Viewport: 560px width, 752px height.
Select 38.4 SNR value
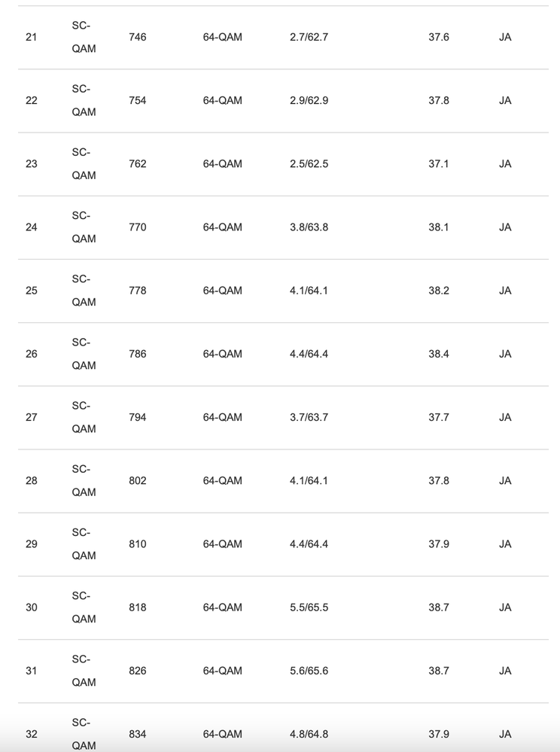pos(439,354)
